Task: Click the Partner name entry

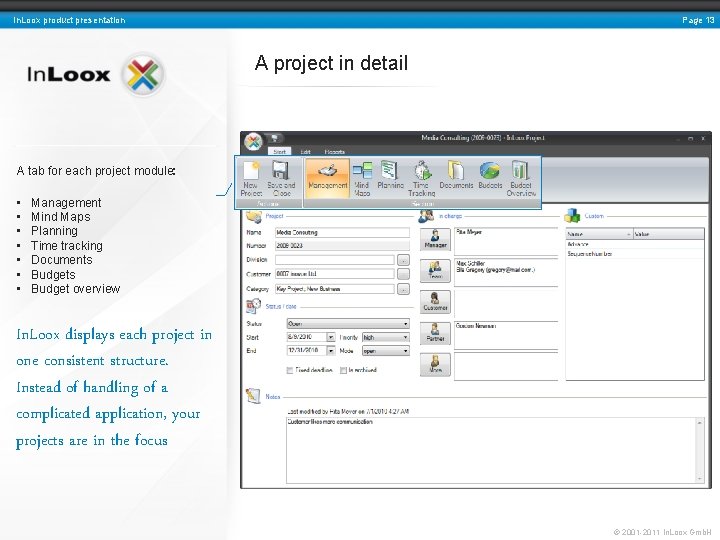Action: 476,326
